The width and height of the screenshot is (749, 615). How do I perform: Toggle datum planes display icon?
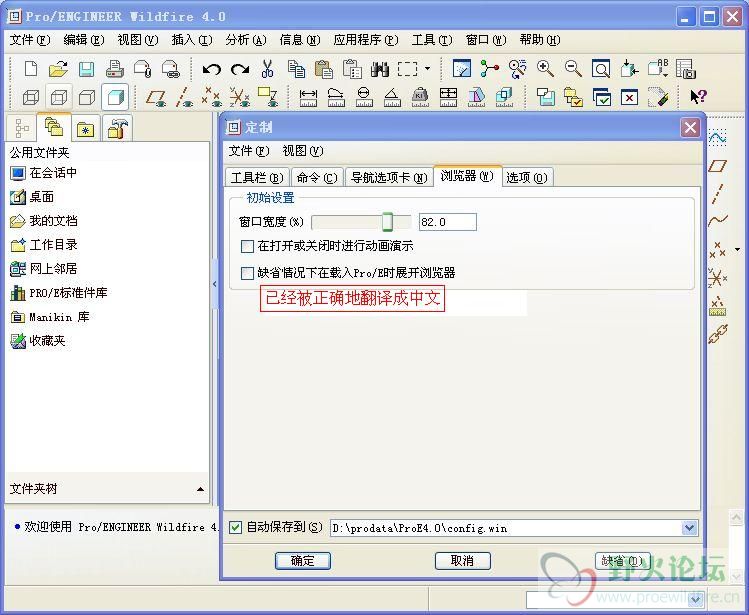156,97
